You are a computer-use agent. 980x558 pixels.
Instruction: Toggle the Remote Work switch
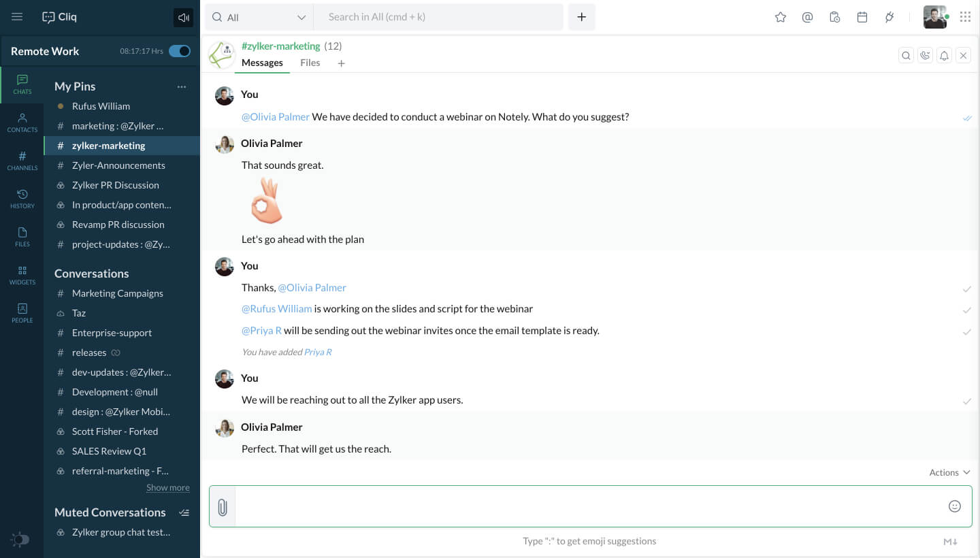[180, 51]
